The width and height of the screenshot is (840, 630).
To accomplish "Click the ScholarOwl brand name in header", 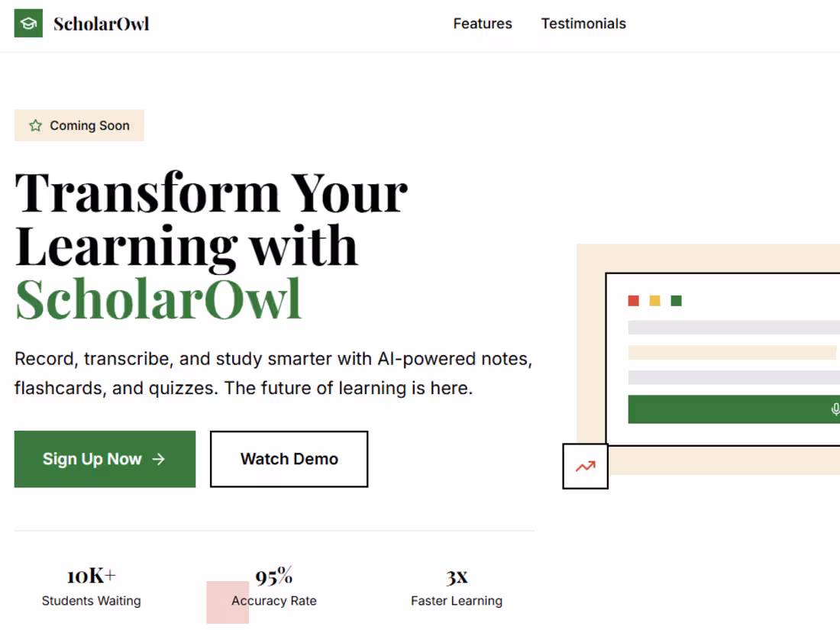I will click(102, 24).
